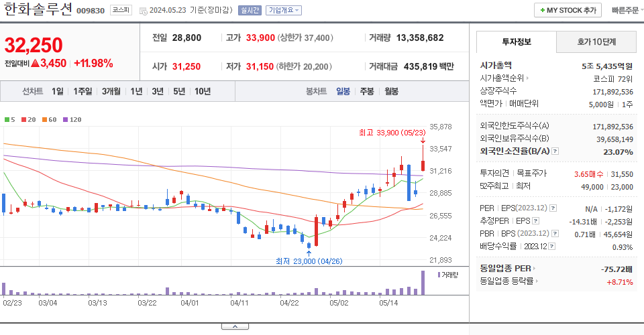
Task: Click the 최저 23,000 (04/26) chart marker
Action: 309,261
